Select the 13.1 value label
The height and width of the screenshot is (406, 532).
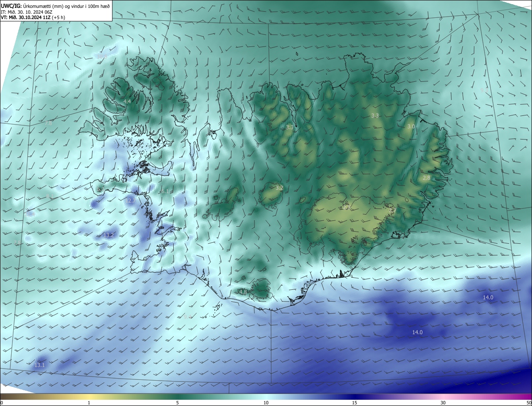tap(39, 365)
